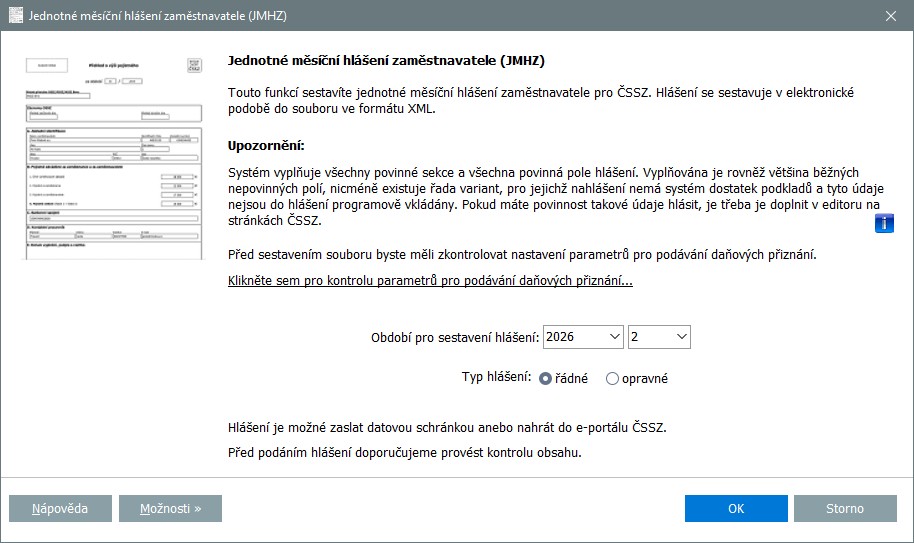This screenshot has width=914, height=543.
Task: Click the 'Před podáním hlášení doporučujeme' note
Action: point(404,453)
